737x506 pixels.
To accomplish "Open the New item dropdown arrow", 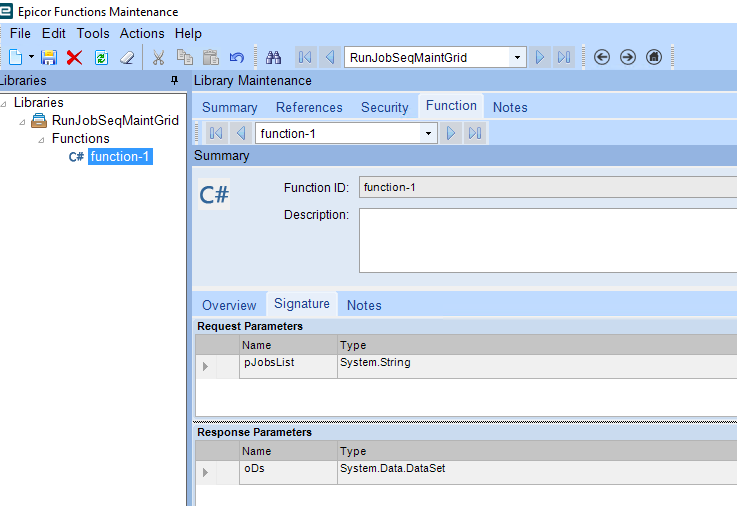I will coord(31,58).
